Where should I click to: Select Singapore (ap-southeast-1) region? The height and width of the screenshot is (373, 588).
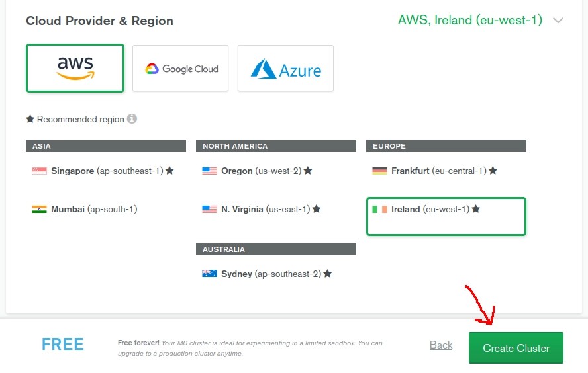coord(106,171)
